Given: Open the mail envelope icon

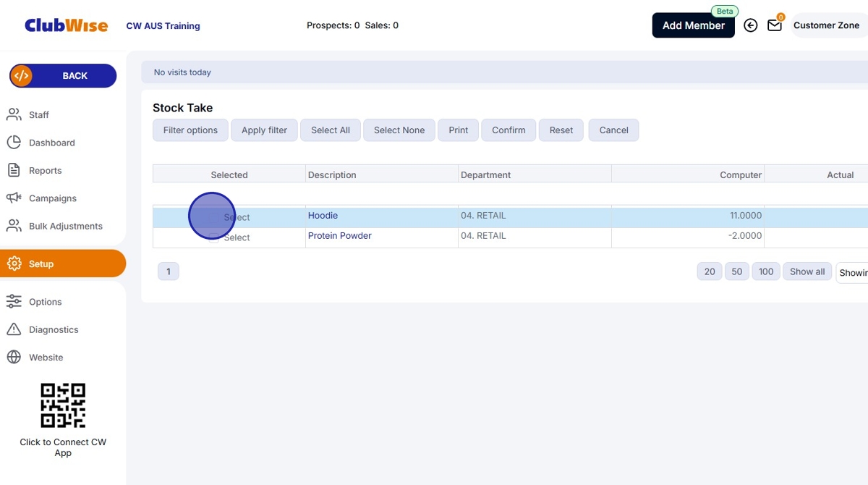Looking at the screenshot, I should (x=775, y=25).
